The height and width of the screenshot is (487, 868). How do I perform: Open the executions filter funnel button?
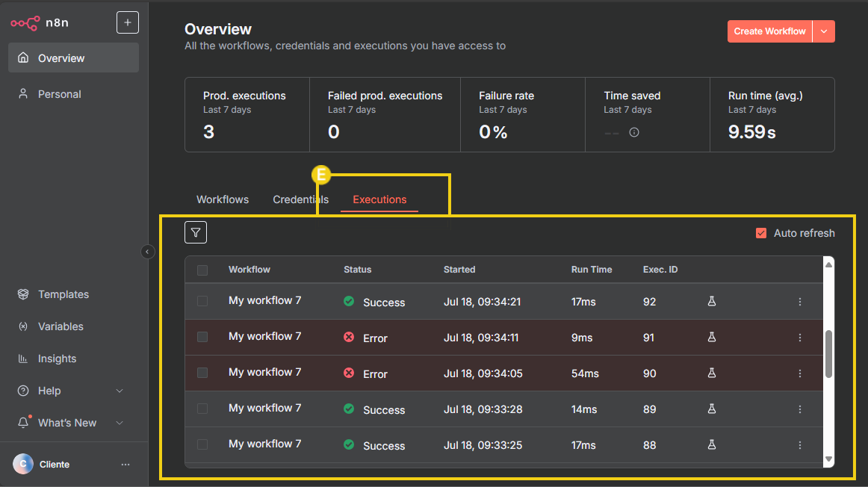coord(196,232)
